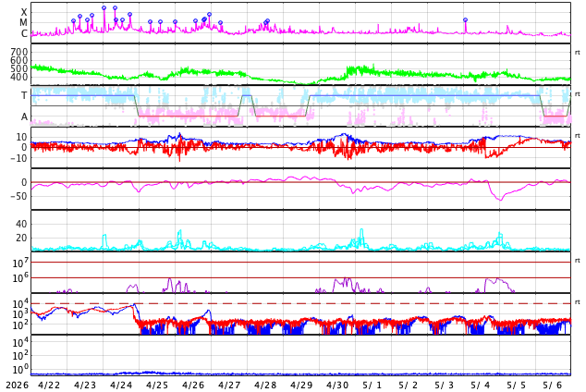Image resolution: width=586 pixels, height=392 pixels.
Task: Click the 10^7 axis label
Action: coord(20,263)
